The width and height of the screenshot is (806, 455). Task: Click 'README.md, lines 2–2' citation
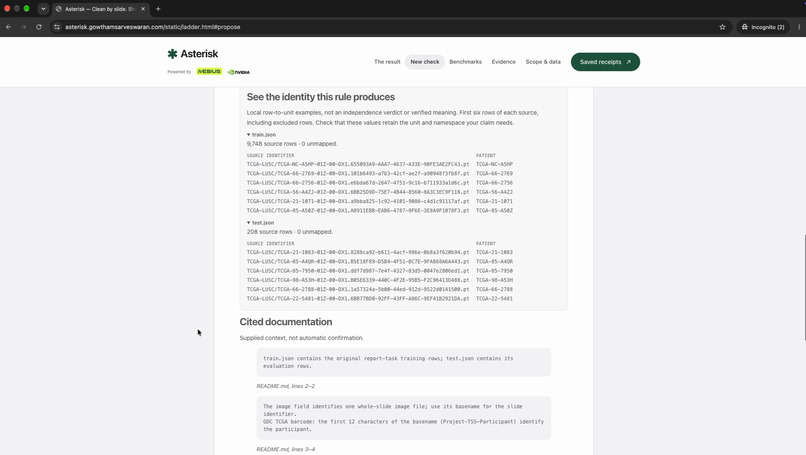coord(285,386)
